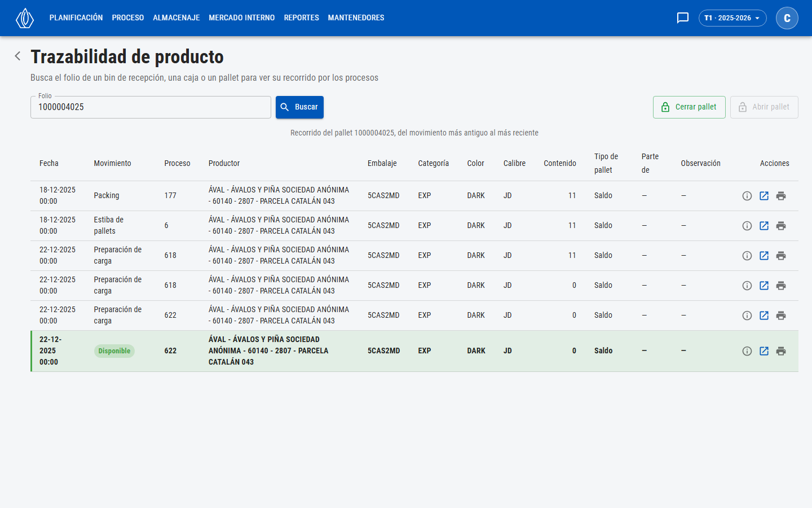Select process number 177 cell
The width and height of the screenshot is (812, 508).
pos(170,196)
